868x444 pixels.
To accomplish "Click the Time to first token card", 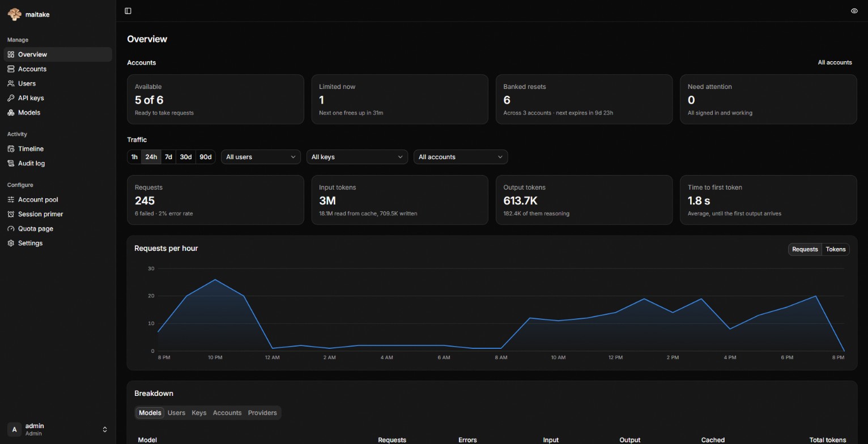I will [x=768, y=200].
